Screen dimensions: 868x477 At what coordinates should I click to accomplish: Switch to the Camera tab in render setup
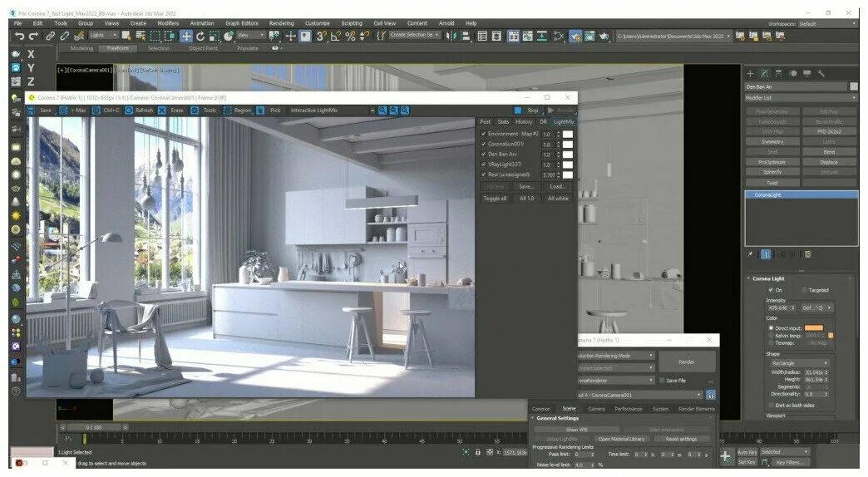pos(596,409)
